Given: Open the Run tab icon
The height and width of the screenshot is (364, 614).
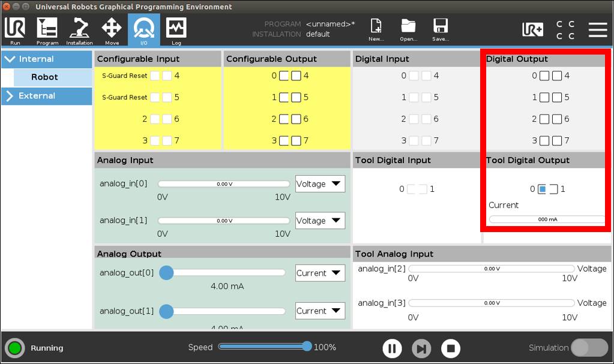Looking at the screenshot, I should pyautogui.click(x=15, y=31).
